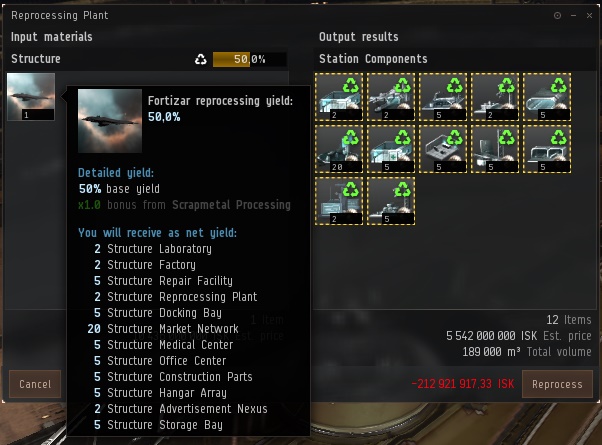Select Structure Medical Center output icon
602x445 pixels.
(391, 149)
